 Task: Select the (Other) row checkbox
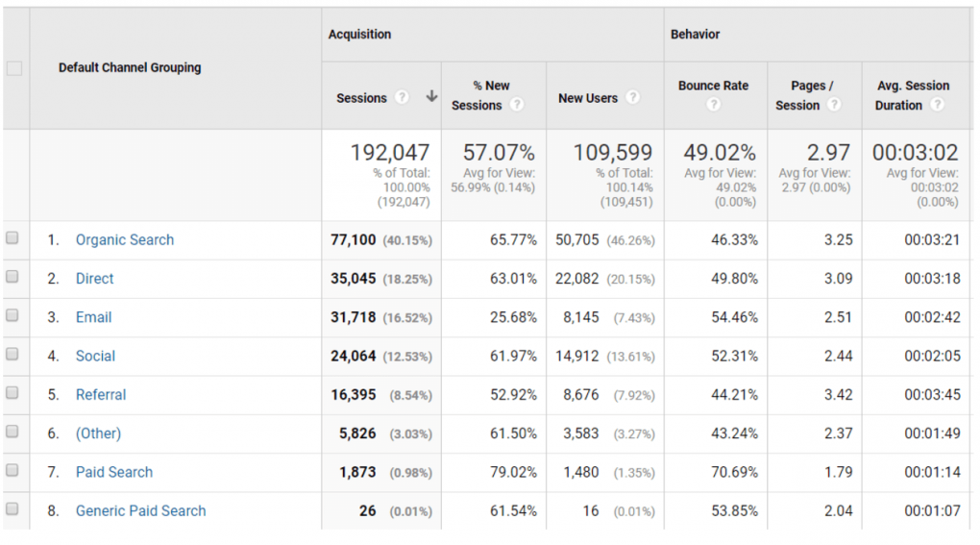coord(12,432)
